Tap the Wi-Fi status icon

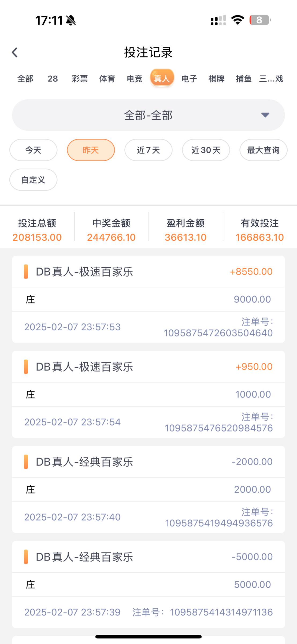point(237,20)
